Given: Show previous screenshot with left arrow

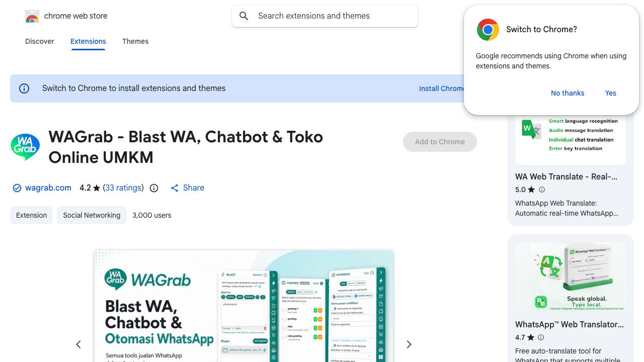Looking at the screenshot, I should click(x=78, y=344).
